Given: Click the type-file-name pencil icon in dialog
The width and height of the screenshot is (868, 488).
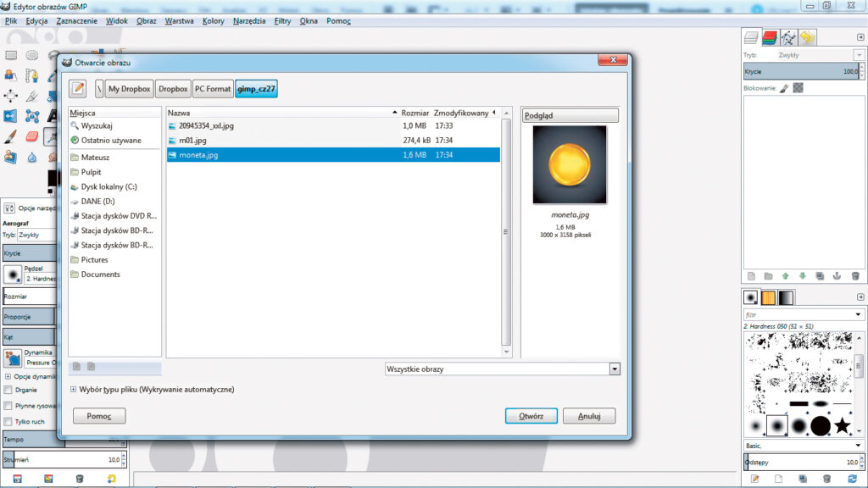Looking at the screenshot, I should pos(78,88).
